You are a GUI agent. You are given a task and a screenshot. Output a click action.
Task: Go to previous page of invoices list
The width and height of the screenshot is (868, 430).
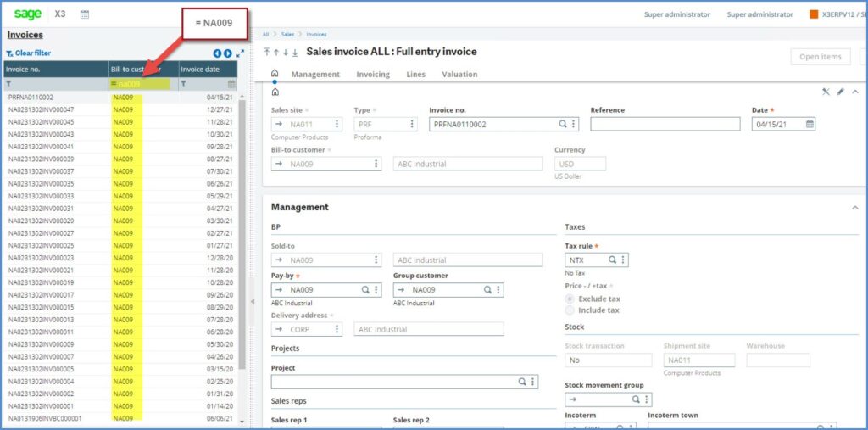pyautogui.click(x=217, y=53)
